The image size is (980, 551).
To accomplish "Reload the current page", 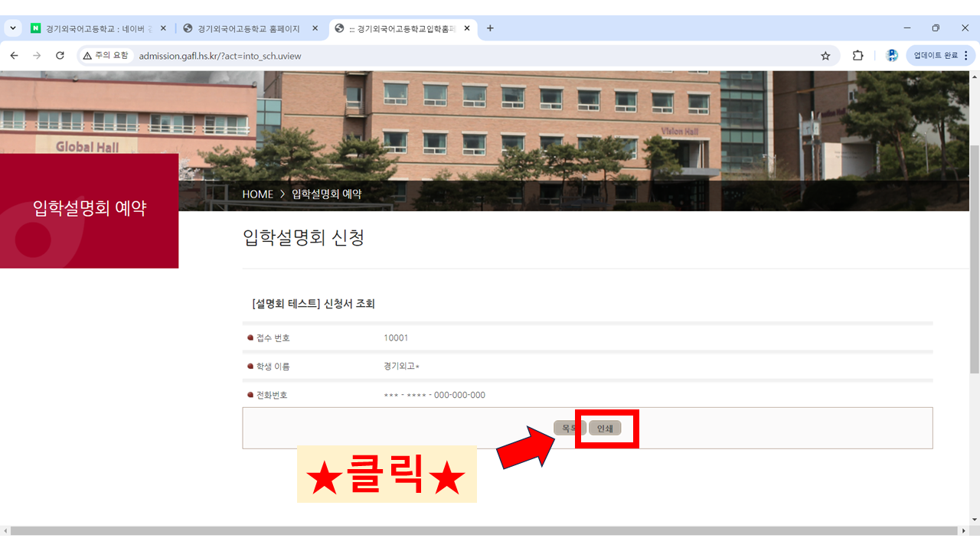I will point(60,56).
